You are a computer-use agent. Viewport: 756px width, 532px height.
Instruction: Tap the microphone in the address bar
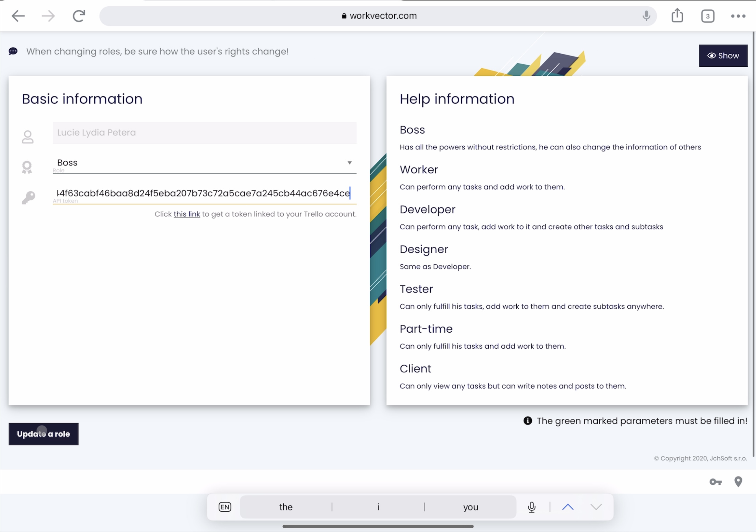coord(646,15)
